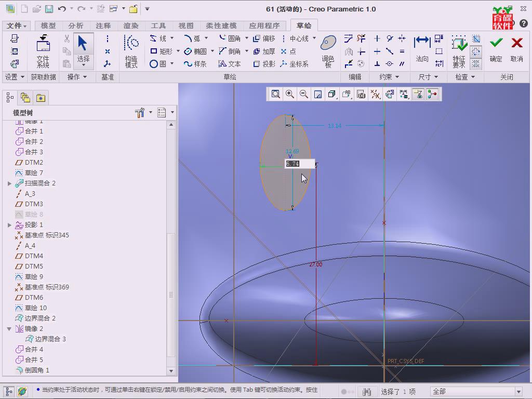532x399 pixels.
Task: Click the model tree scroll-down arrow
Action: [x=171, y=371]
